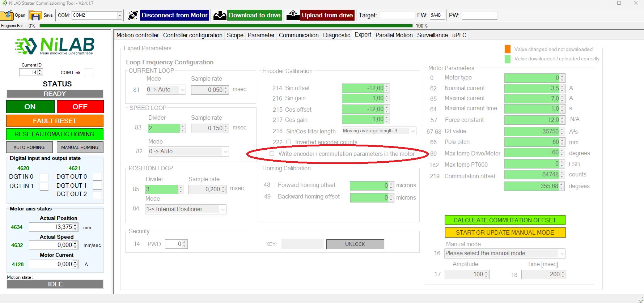
Task: Click the upload from drive icon
Action: (293, 15)
